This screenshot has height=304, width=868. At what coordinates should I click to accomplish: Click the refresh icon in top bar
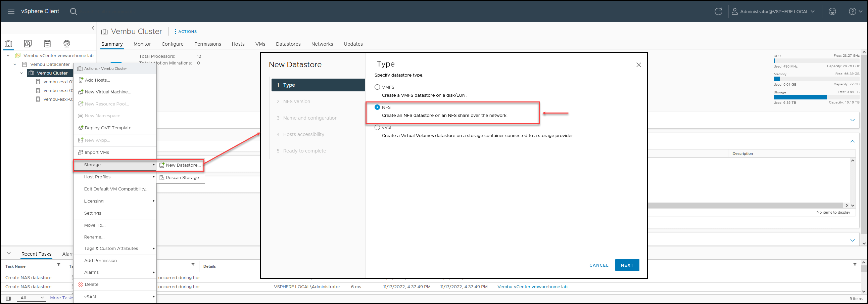coord(718,11)
